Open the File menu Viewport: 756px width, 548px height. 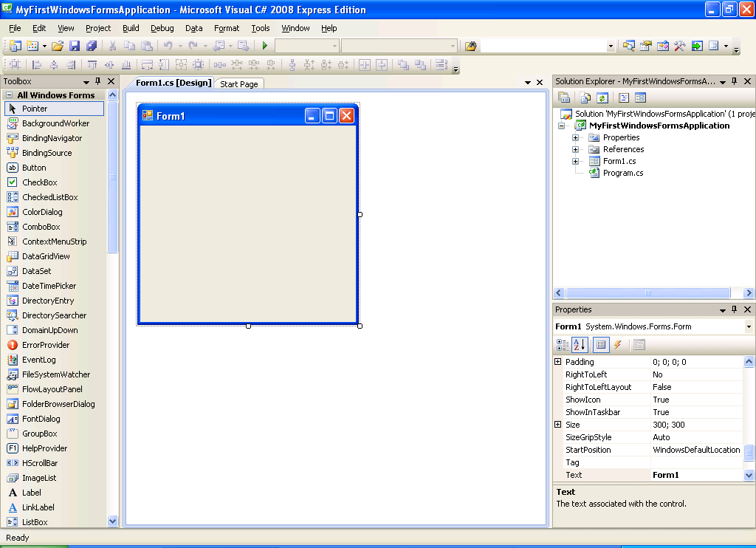pyautogui.click(x=15, y=29)
